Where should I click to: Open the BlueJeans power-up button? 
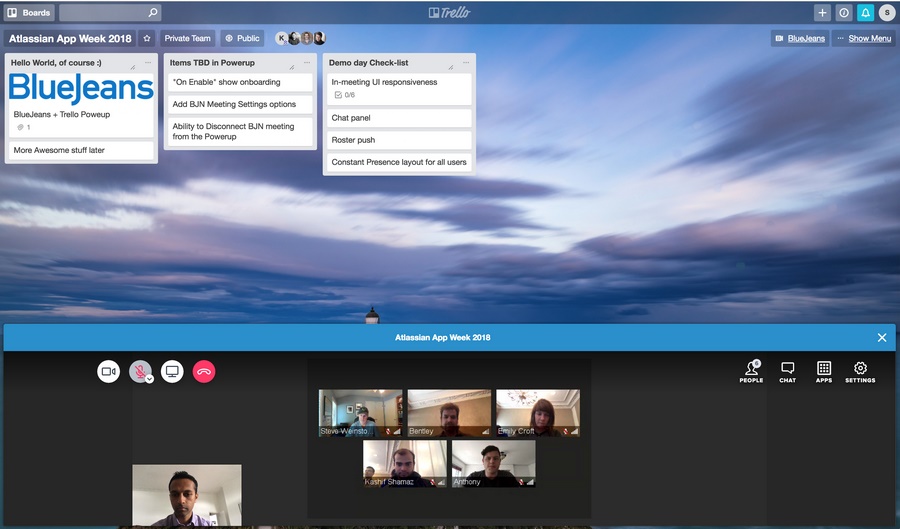(x=800, y=38)
